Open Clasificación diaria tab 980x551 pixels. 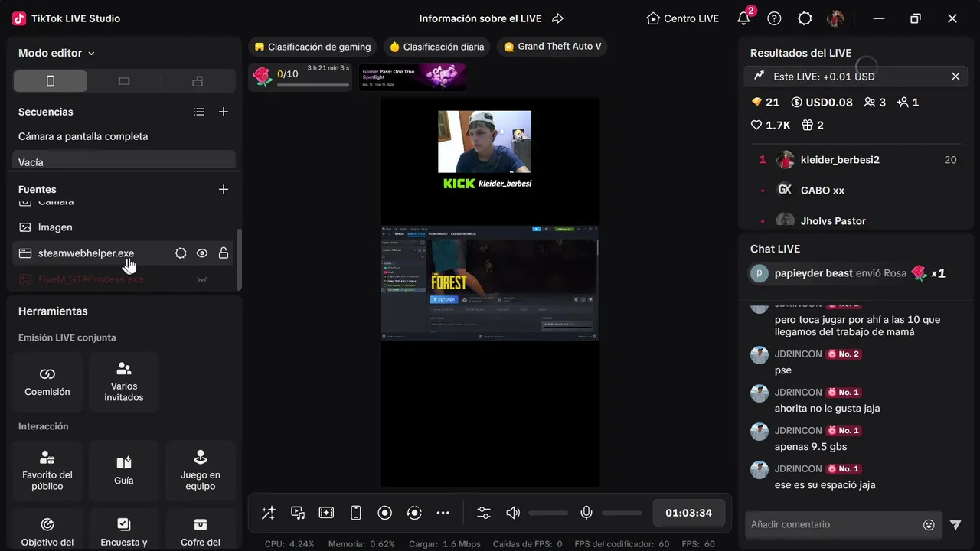click(x=437, y=47)
